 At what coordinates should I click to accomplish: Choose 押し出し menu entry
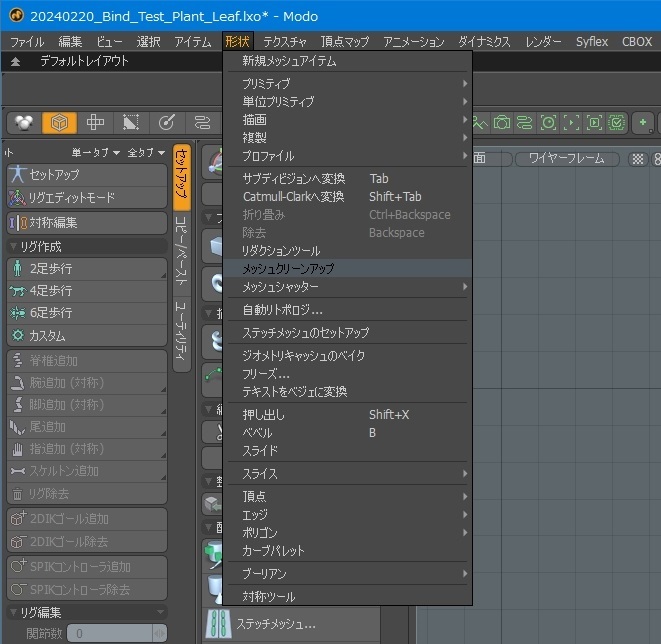coord(347,415)
